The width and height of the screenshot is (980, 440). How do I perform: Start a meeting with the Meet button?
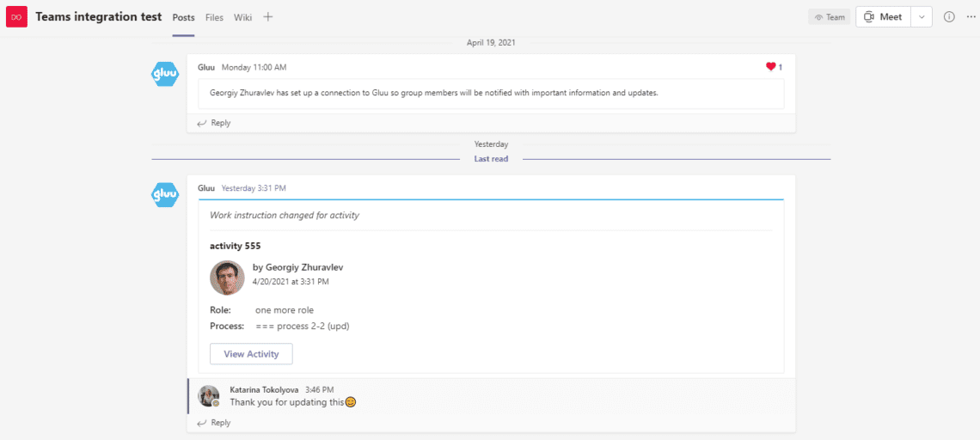point(883,17)
